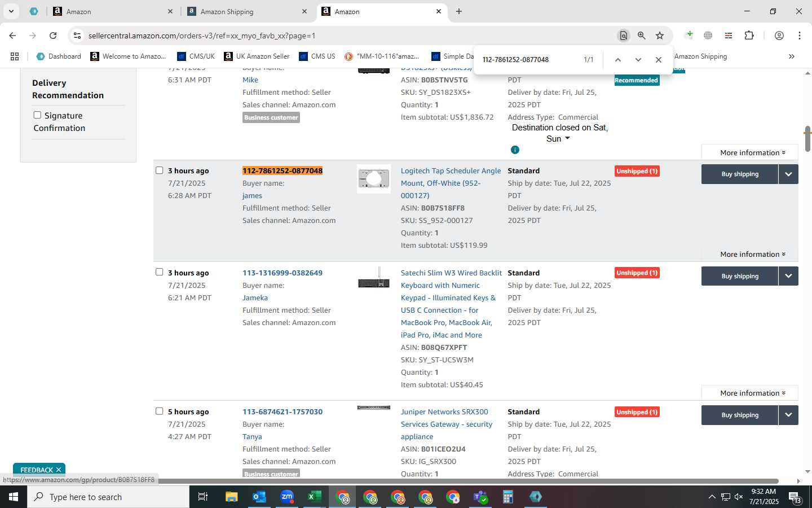This screenshot has width=812, height=508.
Task: Open the MM-10-116 amazon bookmark
Action: [382, 56]
